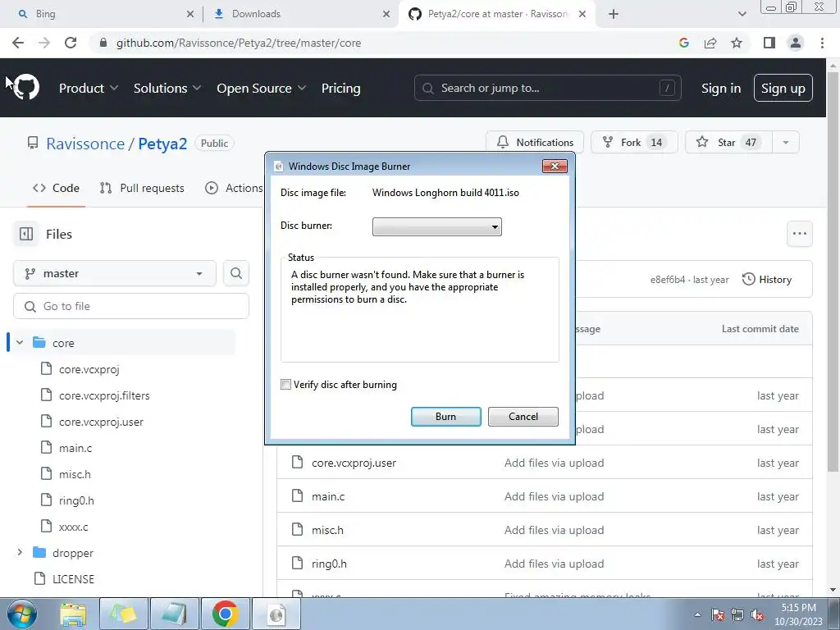The height and width of the screenshot is (630, 840).
Task: Close the Bing tab
Action: pyautogui.click(x=190, y=14)
